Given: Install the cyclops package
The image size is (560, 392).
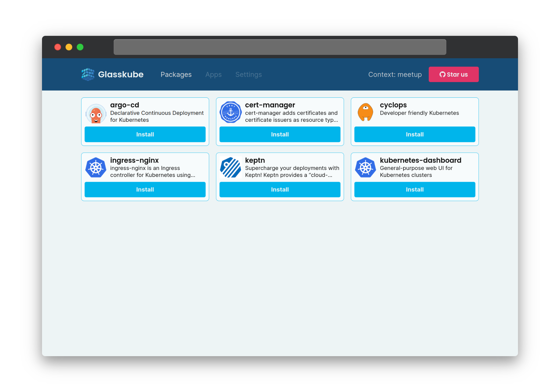Looking at the screenshot, I should coord(414,134).
